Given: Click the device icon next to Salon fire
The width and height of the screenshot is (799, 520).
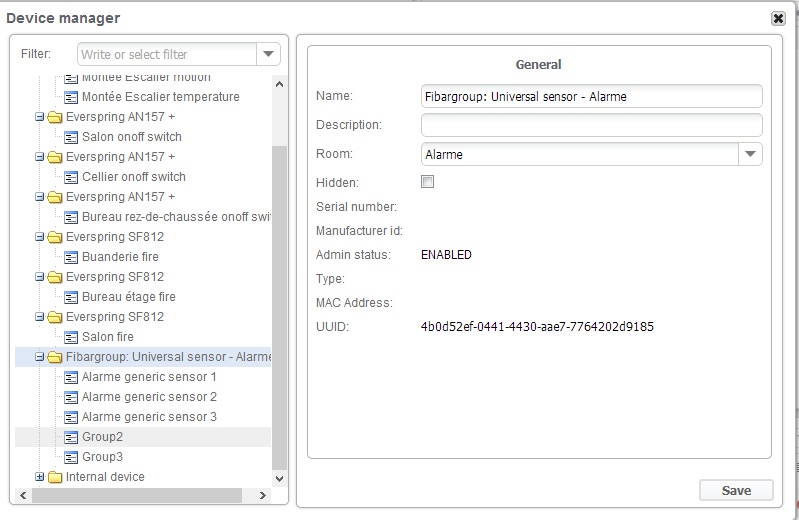Looking at the screenshot, I should tap(71, 337).
